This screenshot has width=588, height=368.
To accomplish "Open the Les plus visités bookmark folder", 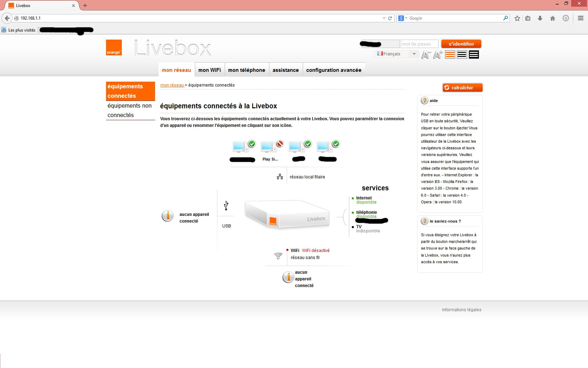I will [19, 30].
